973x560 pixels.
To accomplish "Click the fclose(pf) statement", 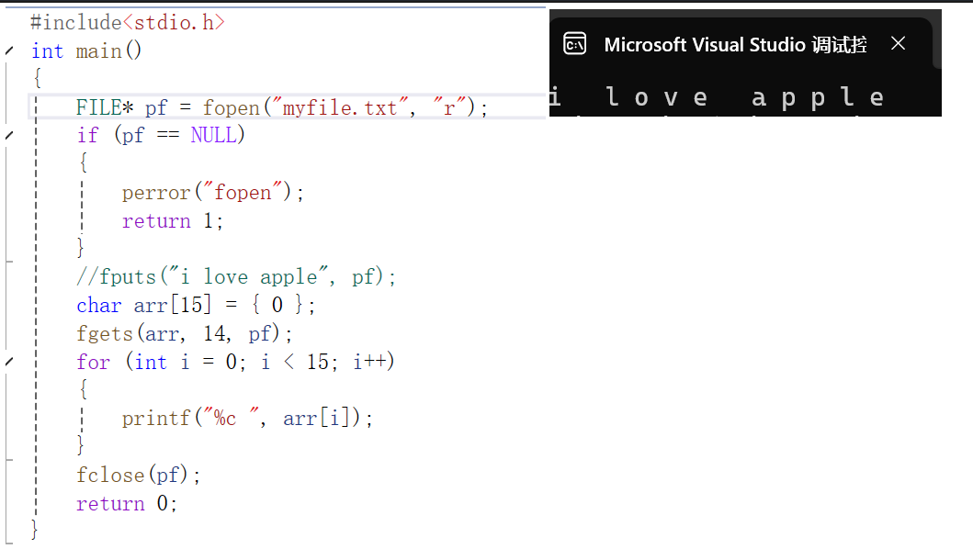I will (x=139, y=475).
